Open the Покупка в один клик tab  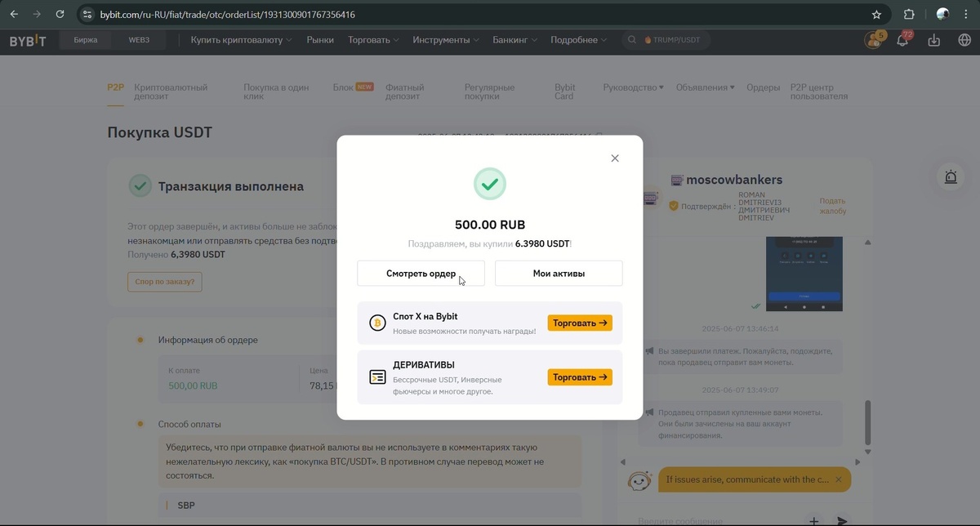click(276, 91)
